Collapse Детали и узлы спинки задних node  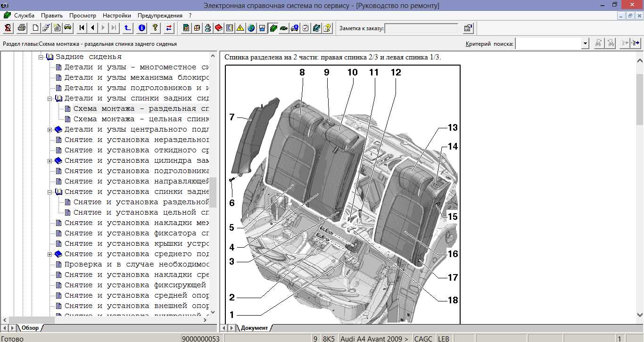[x=50, y=98]
